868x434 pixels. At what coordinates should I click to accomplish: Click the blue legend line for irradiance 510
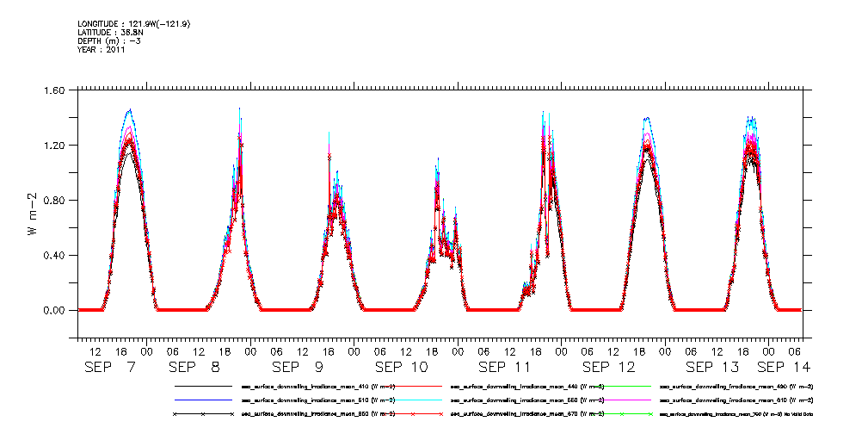[x=203, y=400]
